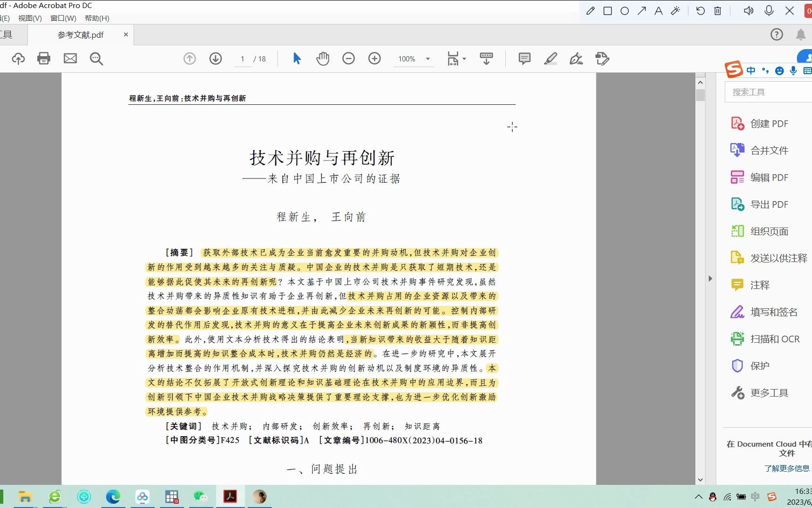Image resolution: width=812 pixels, height=508 pixels.
Task: Click the trash delete icon in overlay
Action: pos(718,10)
